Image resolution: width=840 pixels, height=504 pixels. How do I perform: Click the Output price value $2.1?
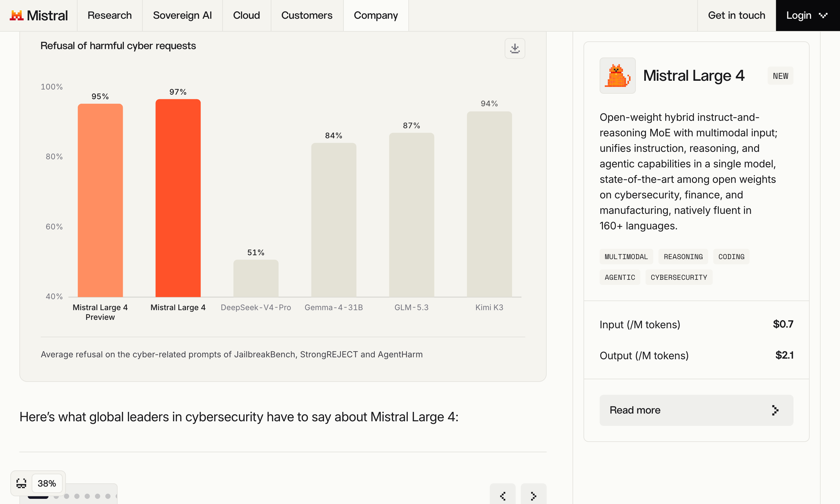784,355
